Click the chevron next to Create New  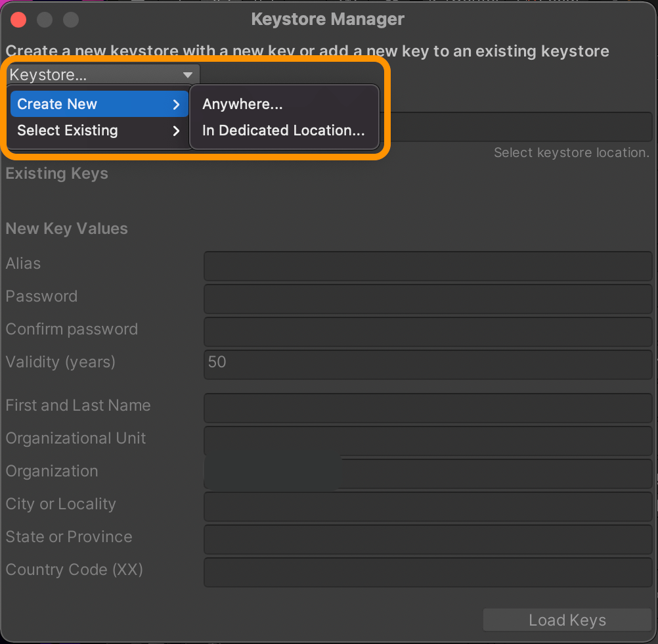[175, 104]
